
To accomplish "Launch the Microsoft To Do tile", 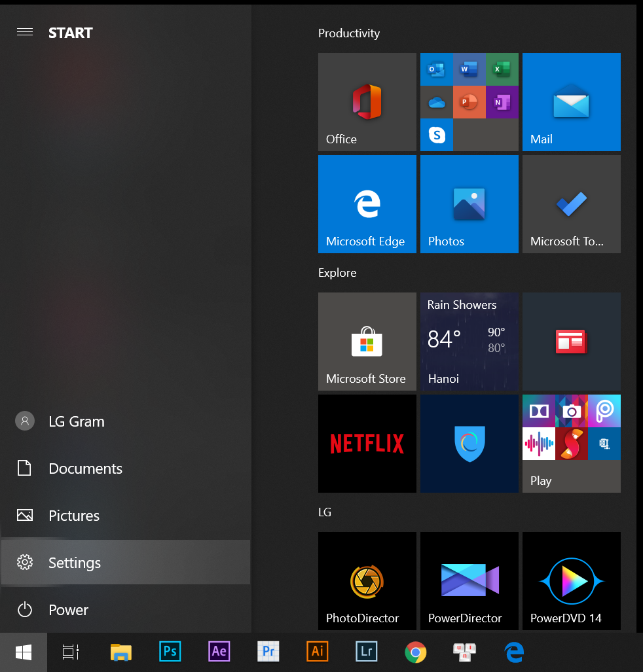I will [571, 204].
